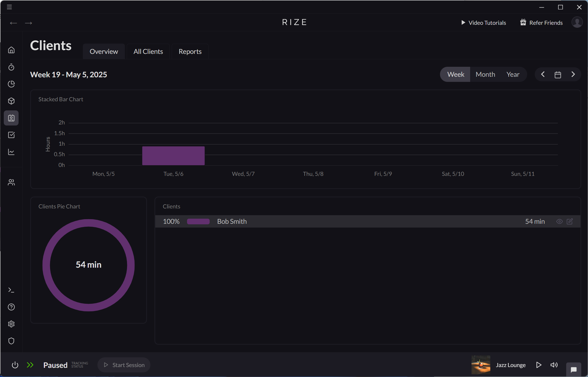Mute audio using the speaker control
Viewport: 588px width, 377px height.
554,365
